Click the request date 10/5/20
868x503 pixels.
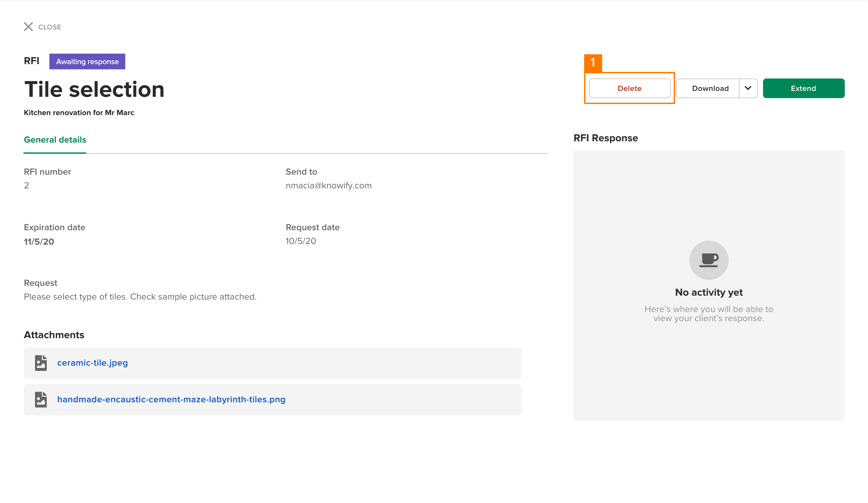[301, 241]
